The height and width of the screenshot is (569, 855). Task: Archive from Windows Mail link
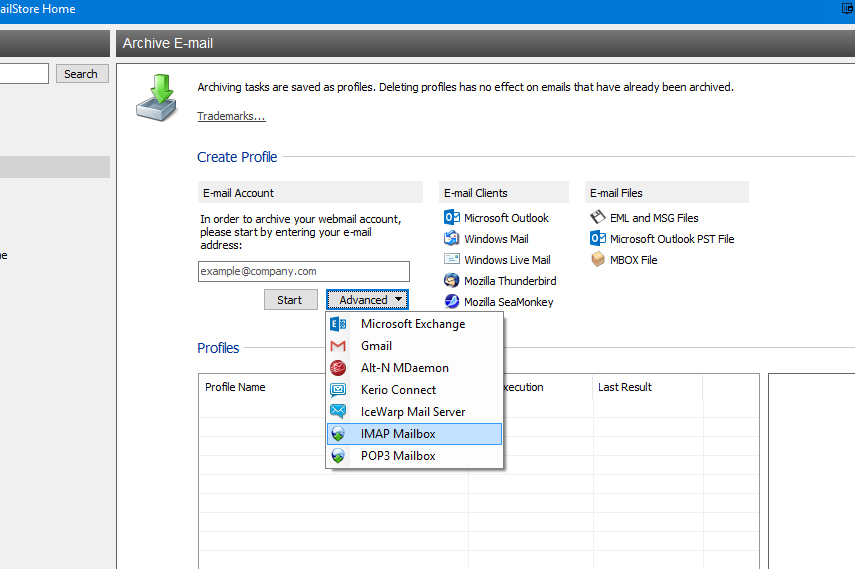click(x=496, y=239)
